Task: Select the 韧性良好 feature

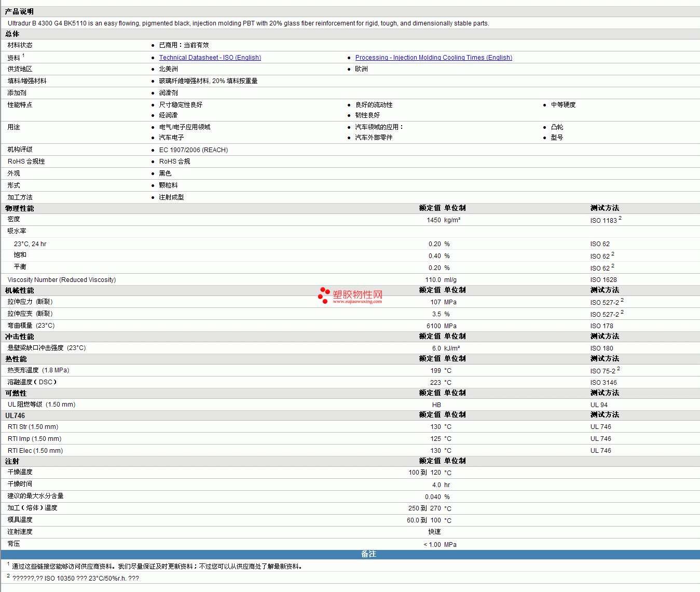Action: click(367, 115)
